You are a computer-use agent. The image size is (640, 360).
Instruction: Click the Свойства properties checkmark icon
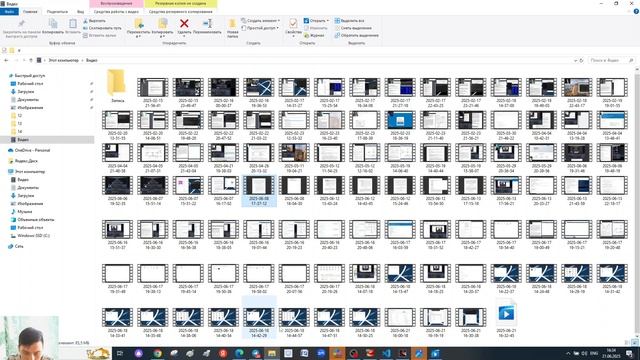click(x=293, y=23)
